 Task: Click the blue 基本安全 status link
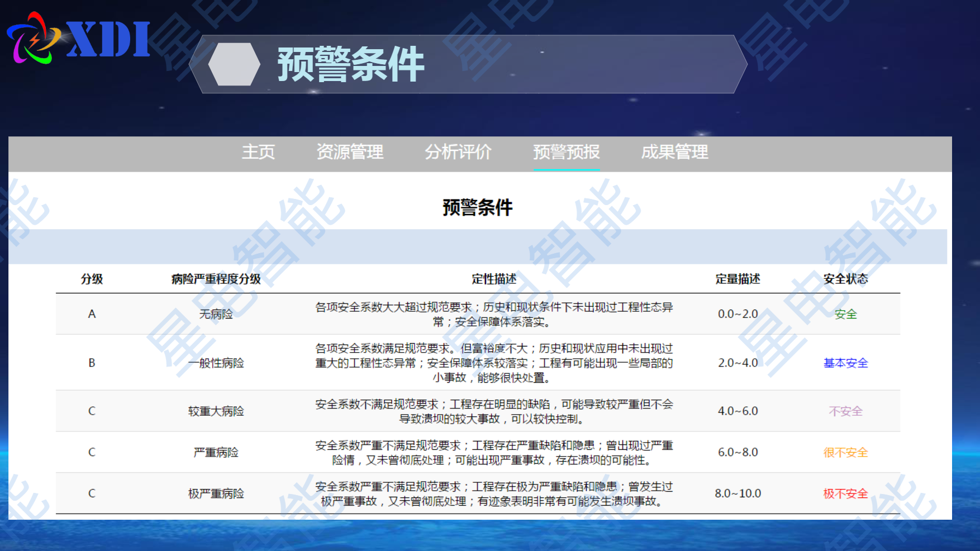[x=845, y=363]
